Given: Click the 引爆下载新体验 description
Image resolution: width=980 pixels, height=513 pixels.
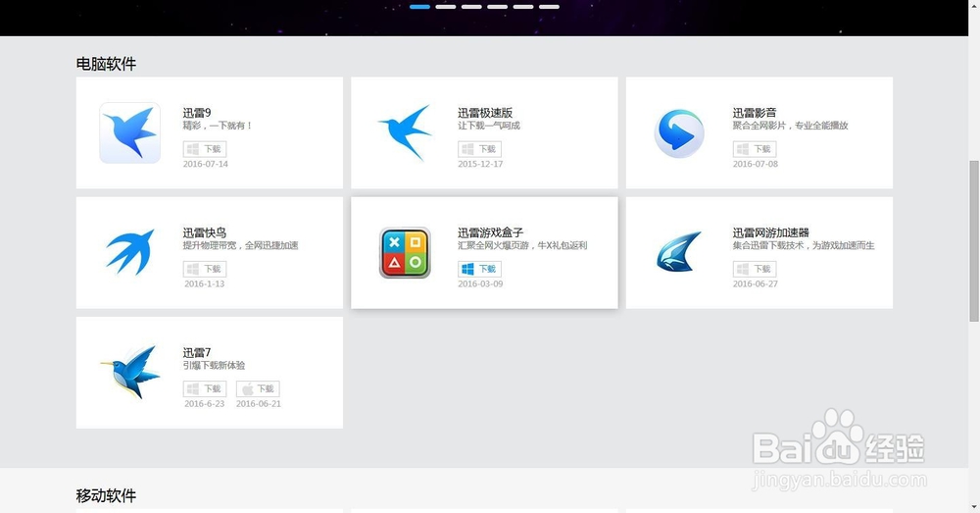Looking at the screenshot, I should (x=214, y=365).
